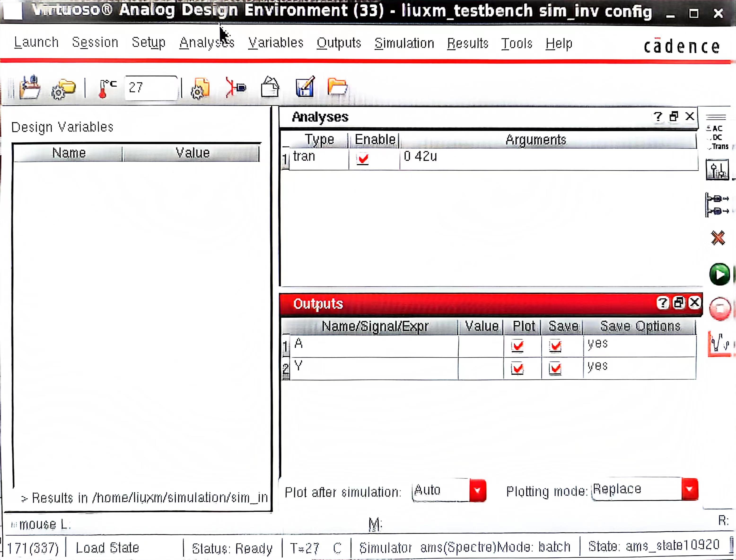736x560 pixels.
Task: Open the Simulation menu
Action: pyautogui.click(x=404, y=43)
